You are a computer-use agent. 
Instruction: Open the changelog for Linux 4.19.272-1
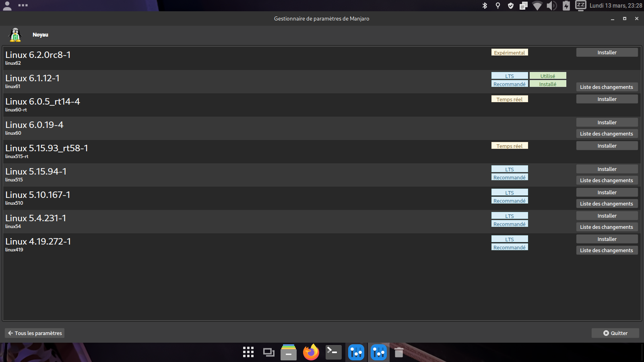point(607,251)
